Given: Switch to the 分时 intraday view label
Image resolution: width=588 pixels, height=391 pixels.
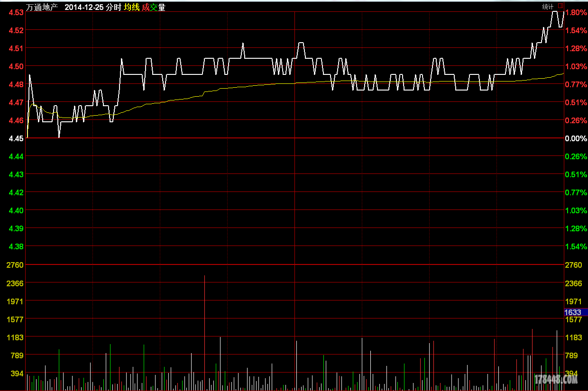Looking at the screenshot, I should (113, 7).
